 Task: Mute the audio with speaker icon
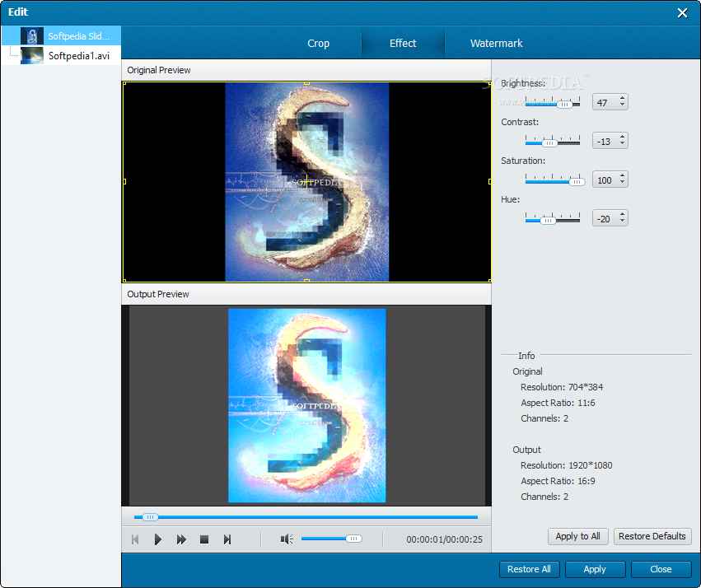click(x=287, y=539)
